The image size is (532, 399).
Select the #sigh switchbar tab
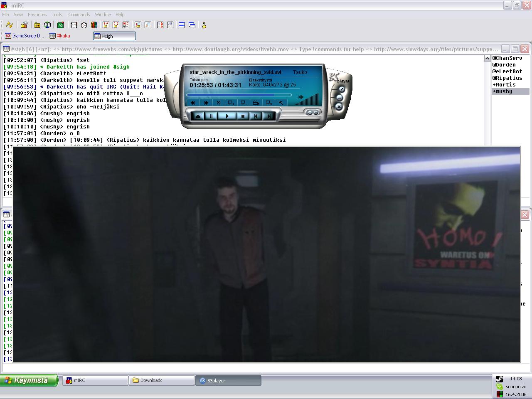pyautogui.click(x=115, y=36)
